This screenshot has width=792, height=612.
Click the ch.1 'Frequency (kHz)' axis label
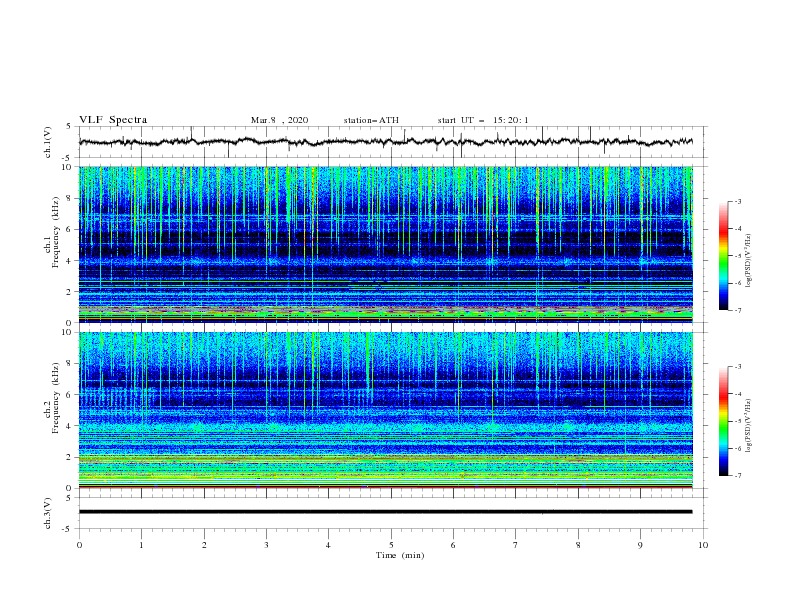point(56,232)
